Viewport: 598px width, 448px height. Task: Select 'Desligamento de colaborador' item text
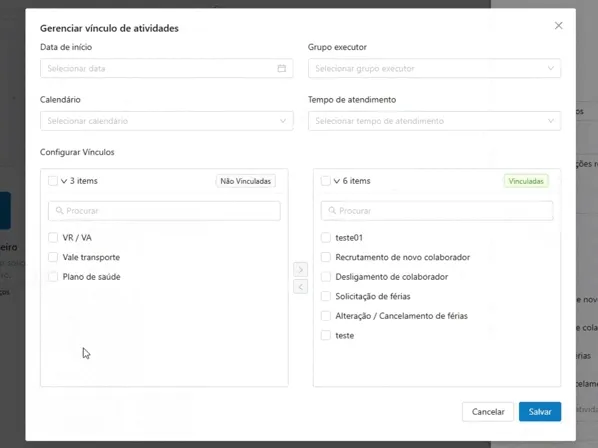point(392,277)
